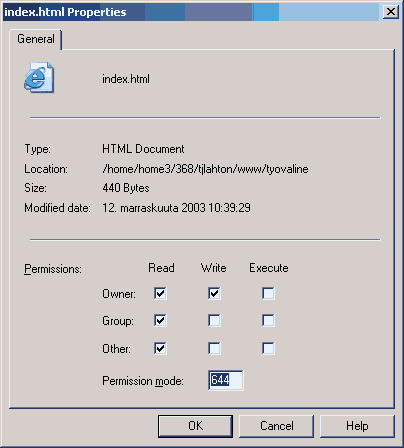The image size is (404, 448).
Task: Enable Owner Execute permission
Action: pos(268,293)
